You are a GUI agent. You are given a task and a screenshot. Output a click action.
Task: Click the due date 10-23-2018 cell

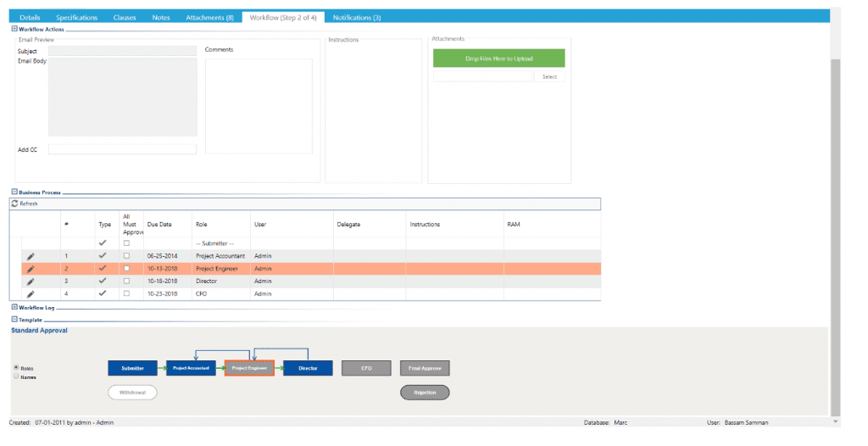[163, 293]
